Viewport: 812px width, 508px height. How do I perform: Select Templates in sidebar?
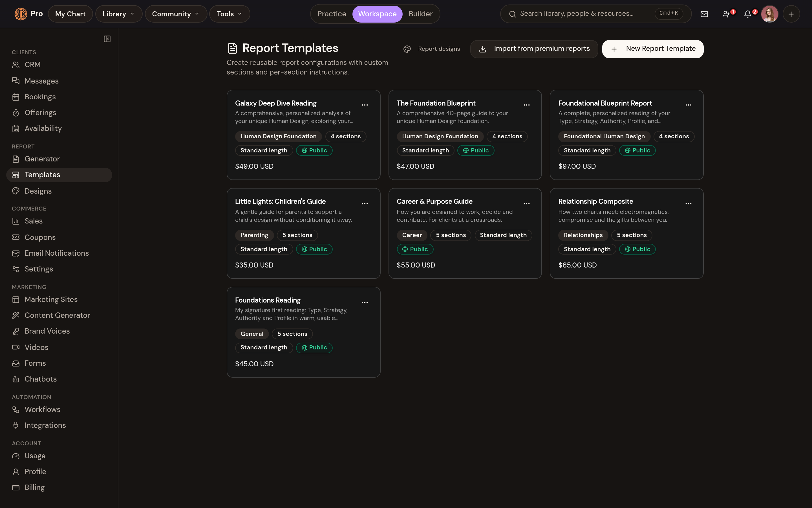coord(59,175)
